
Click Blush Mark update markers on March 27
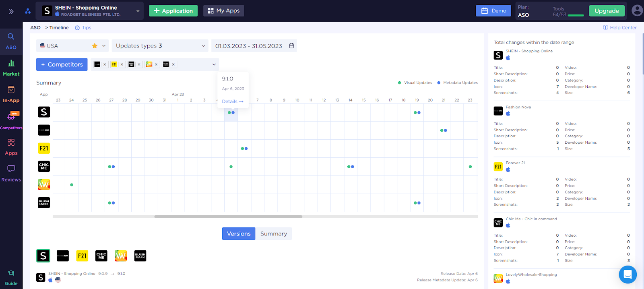(x=111, y=203)
